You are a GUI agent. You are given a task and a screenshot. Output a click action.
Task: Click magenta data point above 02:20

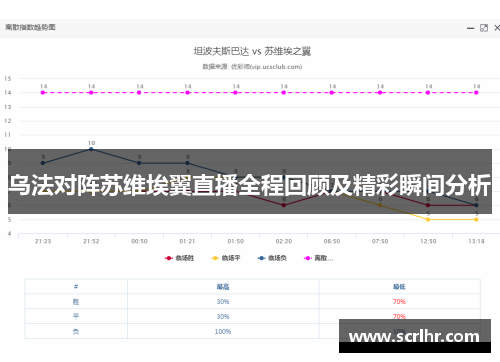284,93
